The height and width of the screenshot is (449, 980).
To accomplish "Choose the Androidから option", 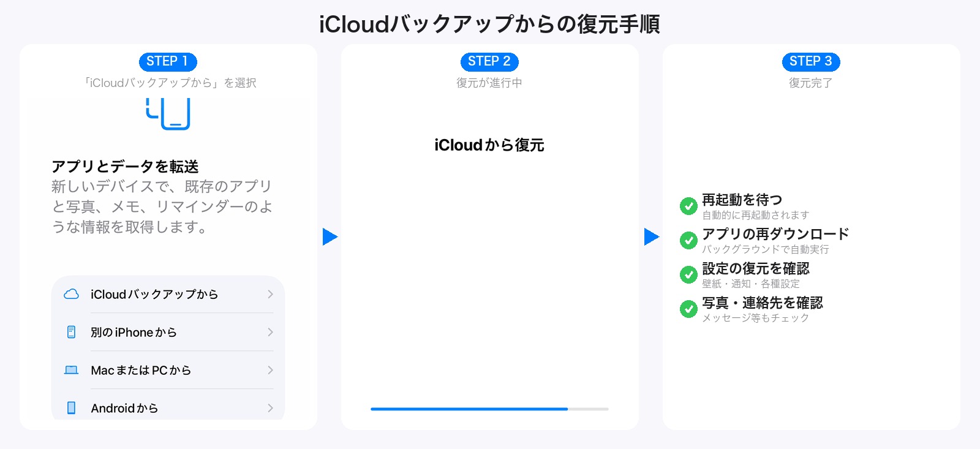I will [168, 405].
